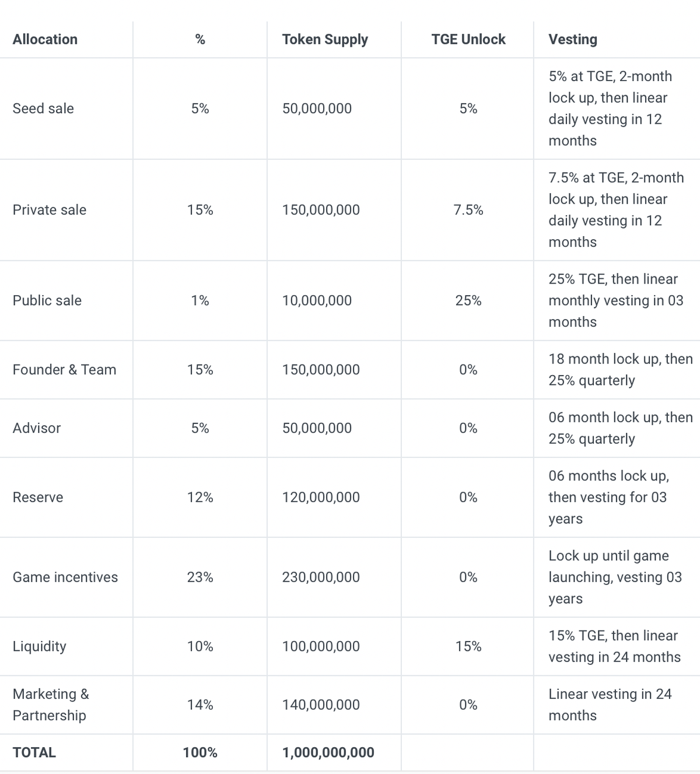
Task: Click the Public sale allocation cell
Action: pos(47,300)
